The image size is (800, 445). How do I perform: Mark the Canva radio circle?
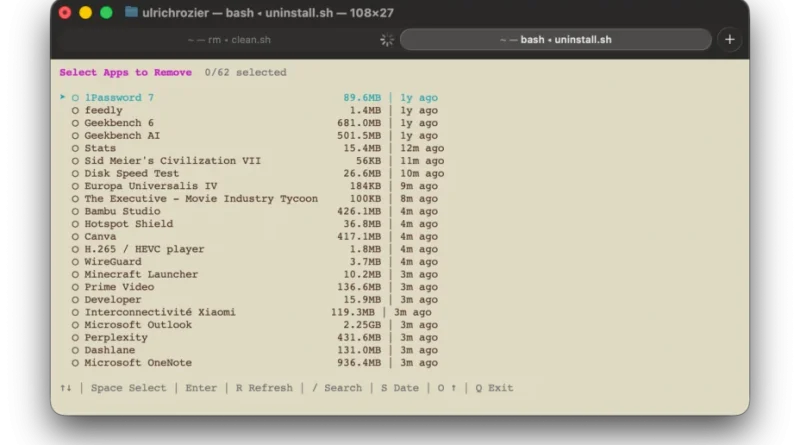coord(75,237)
